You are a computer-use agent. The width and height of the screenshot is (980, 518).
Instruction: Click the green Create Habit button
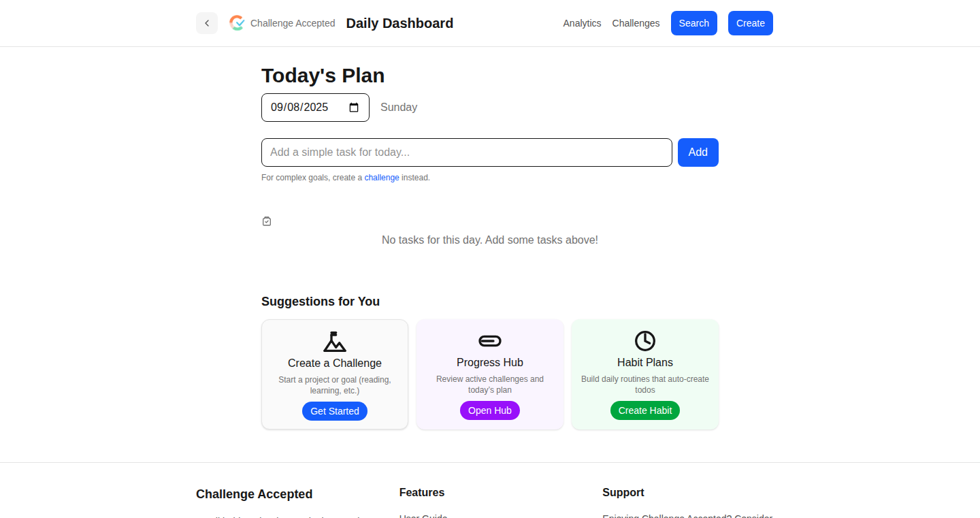[x=645, y=410]
